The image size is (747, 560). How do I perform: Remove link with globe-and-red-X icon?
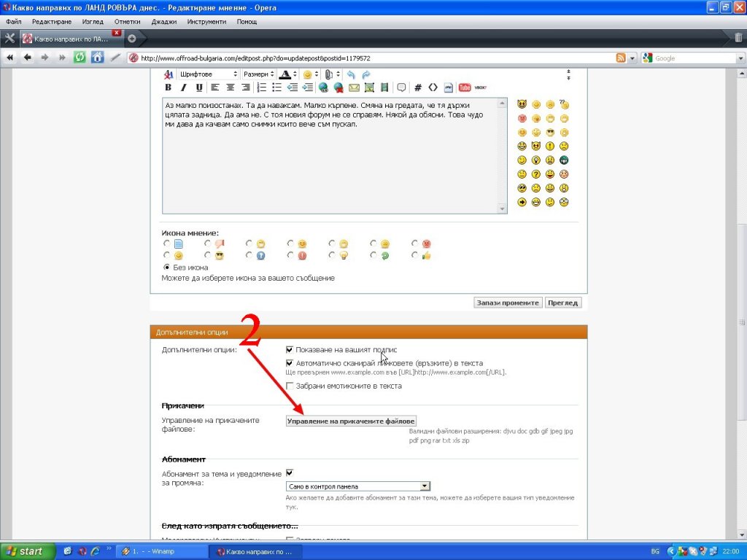pyautogui.click(x=338, y=87)
